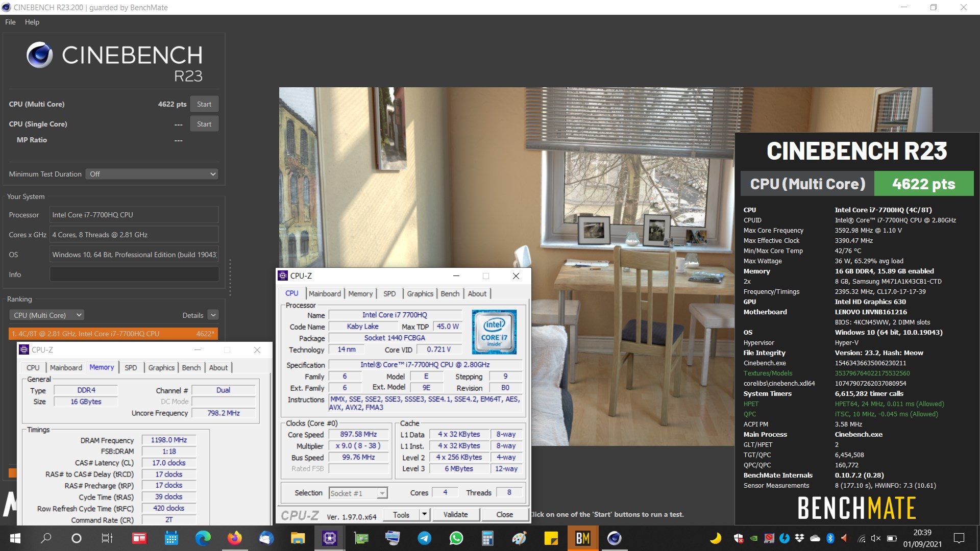Select Mainboard tab in Memory CPU-Z window
This screenshot has width=980, height=551.
click(66, 367)
